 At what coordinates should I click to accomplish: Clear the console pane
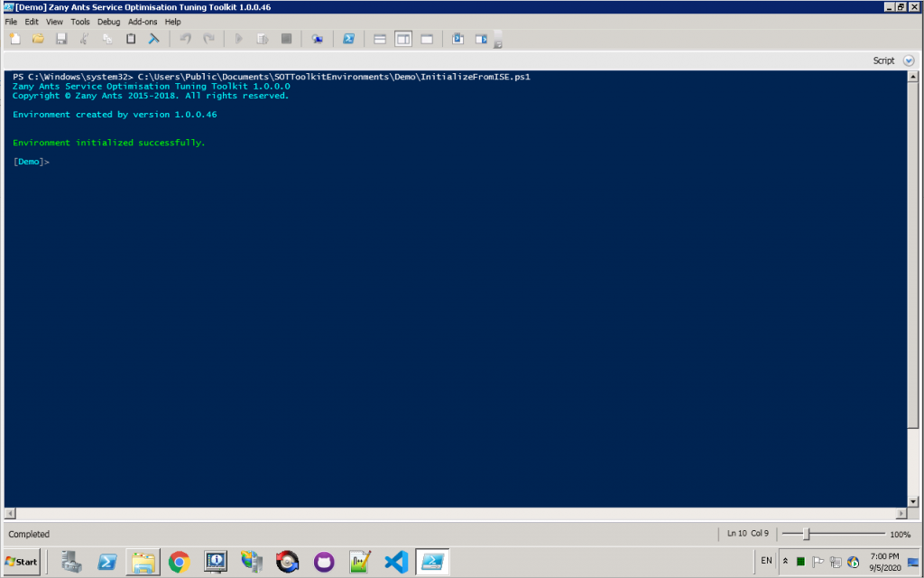pos(153,39)
